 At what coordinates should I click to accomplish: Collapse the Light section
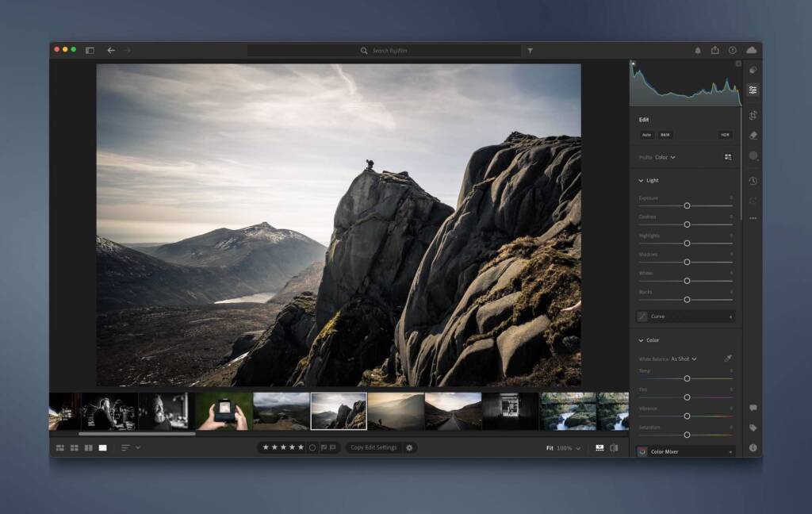641,181
